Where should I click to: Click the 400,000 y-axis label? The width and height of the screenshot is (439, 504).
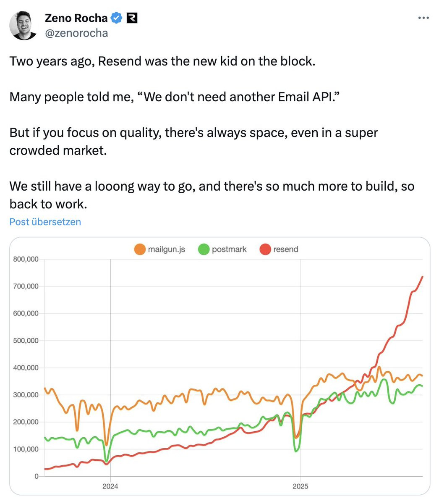click(x=26, y=368)
